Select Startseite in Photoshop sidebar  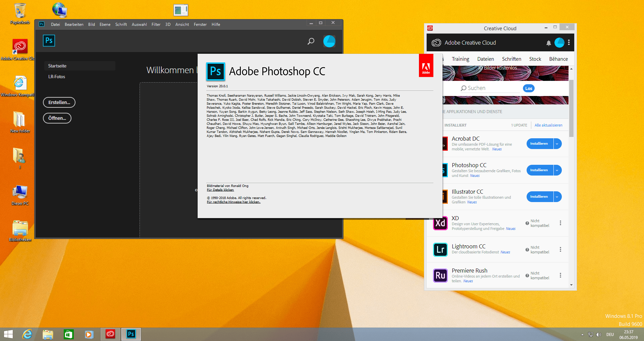click(79, 66)
